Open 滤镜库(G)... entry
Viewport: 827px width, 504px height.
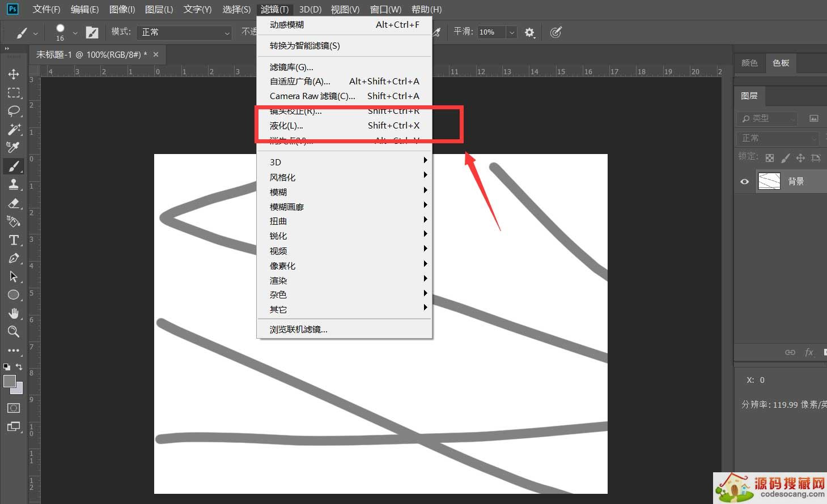coord(345,67)
